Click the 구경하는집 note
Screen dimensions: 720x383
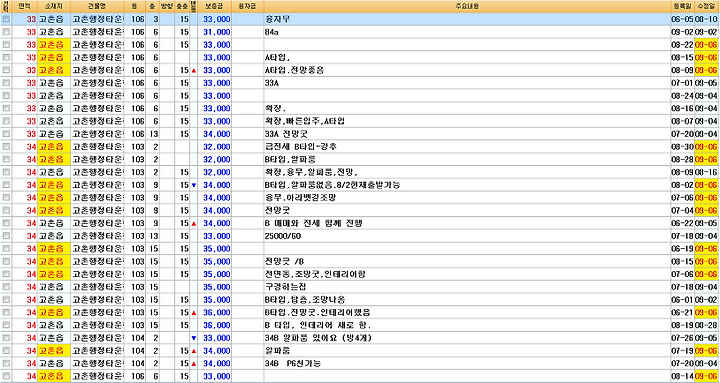click(285, 287)
